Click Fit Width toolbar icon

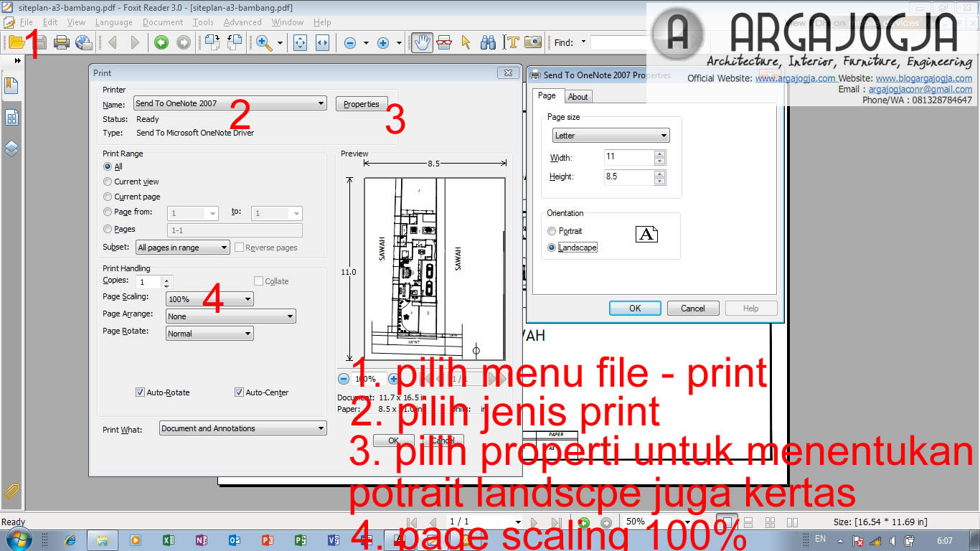coord(322,43)
